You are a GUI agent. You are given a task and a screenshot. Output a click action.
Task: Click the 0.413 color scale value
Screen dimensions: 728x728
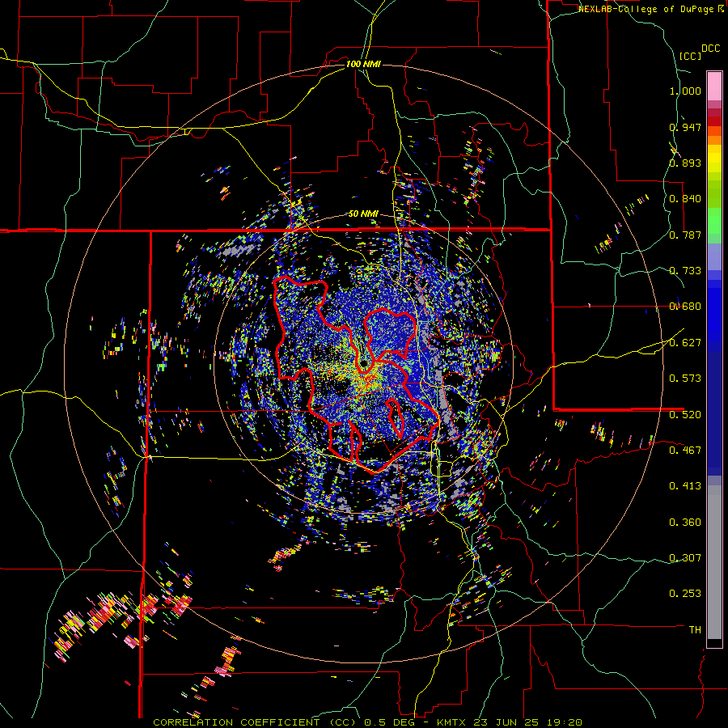point(685,486)
